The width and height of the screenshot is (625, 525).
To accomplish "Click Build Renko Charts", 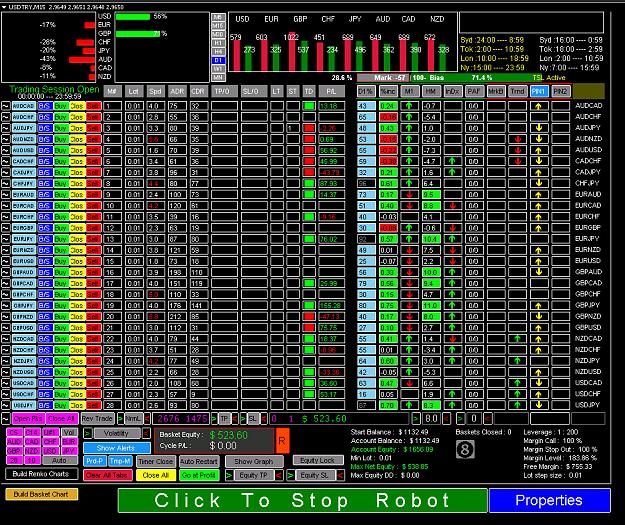I will point(41,474).
